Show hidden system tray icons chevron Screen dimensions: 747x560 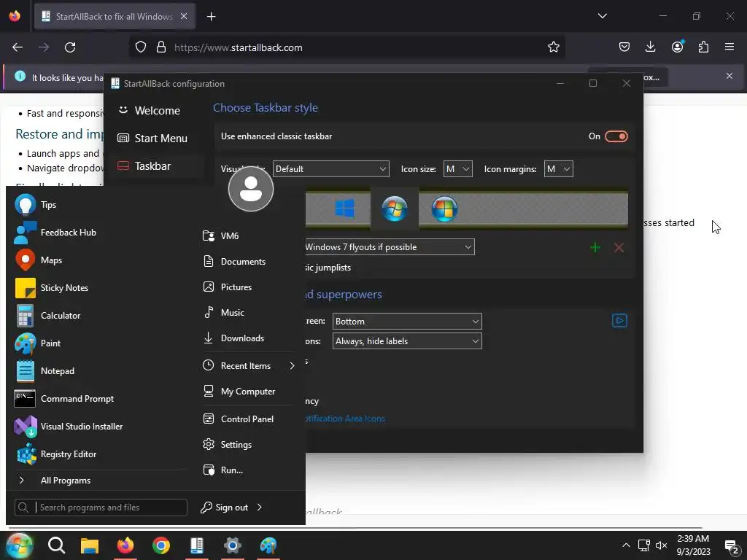626,545
